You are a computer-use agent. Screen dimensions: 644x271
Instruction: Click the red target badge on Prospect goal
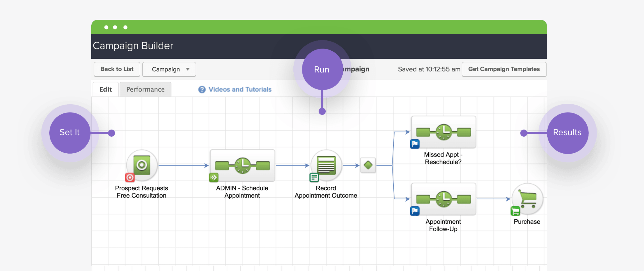tap(130, 177)
